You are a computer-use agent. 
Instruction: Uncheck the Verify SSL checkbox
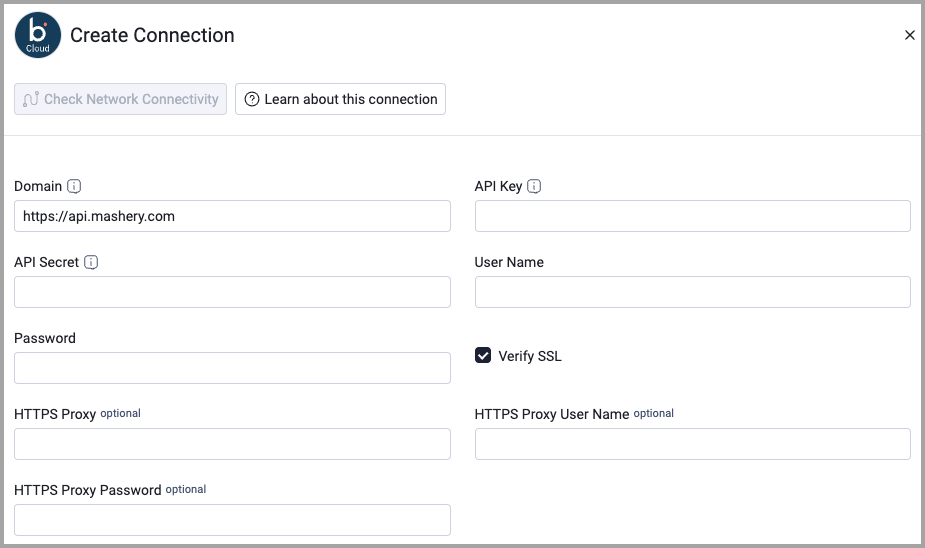coord(483,355)
